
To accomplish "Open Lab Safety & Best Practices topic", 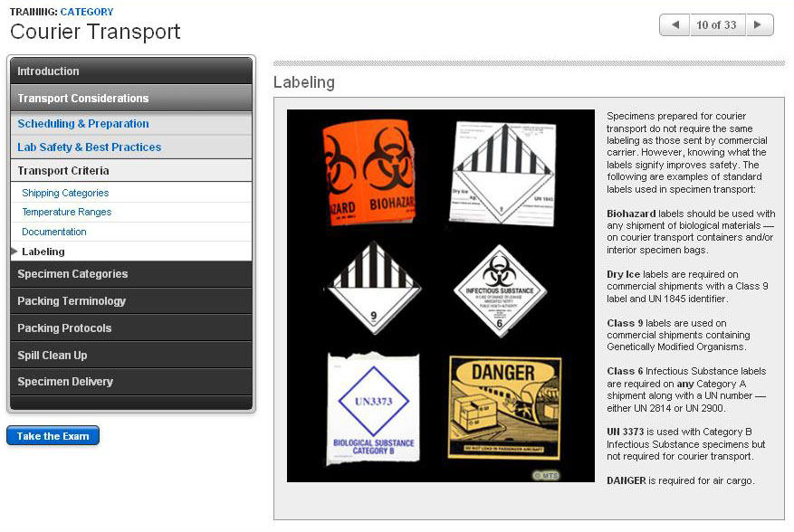I will tap(90, 147).
